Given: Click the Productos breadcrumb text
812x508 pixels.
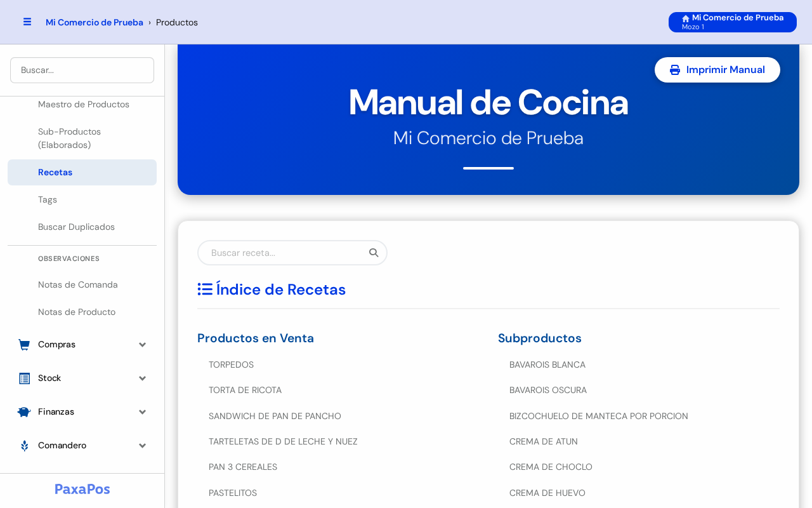Looking at the screenshot, I should (x=177, y=22).
